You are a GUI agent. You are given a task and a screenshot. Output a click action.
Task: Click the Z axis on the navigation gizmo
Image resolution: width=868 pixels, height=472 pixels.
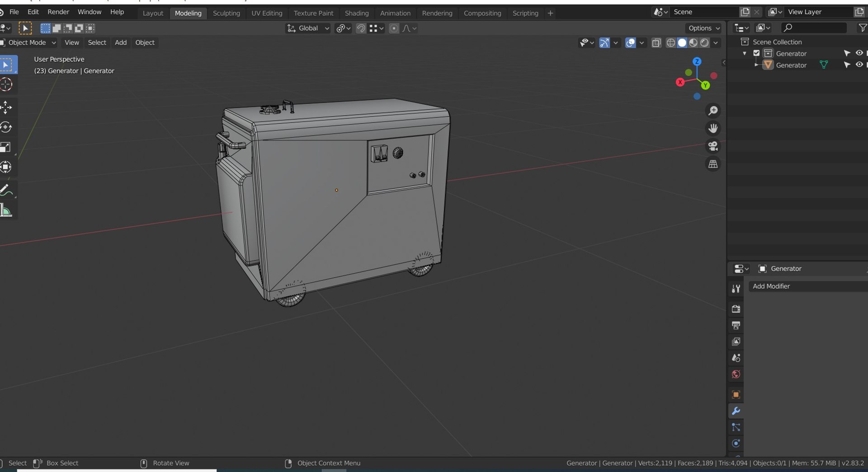click(697, 61)
